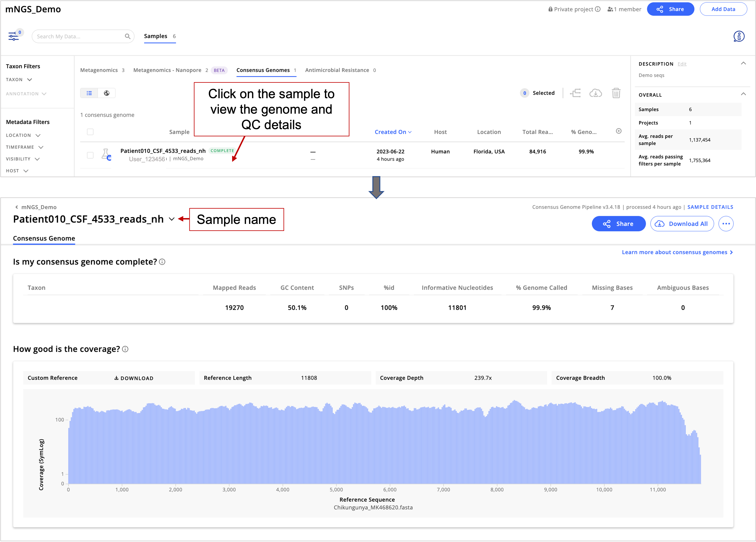The height and width of the screenshot is (542, 756).
Task: Select the Consensus Genome report tab
Action: coord(44,238)
